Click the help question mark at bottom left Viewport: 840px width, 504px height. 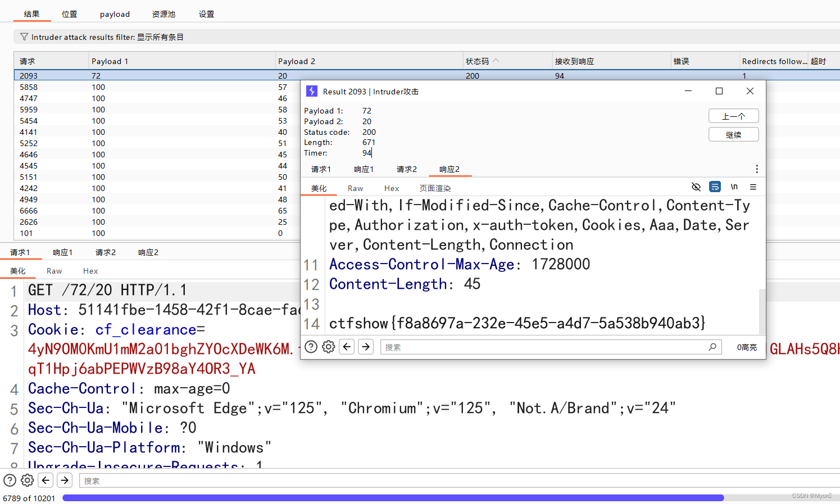[x=10, y=480]
